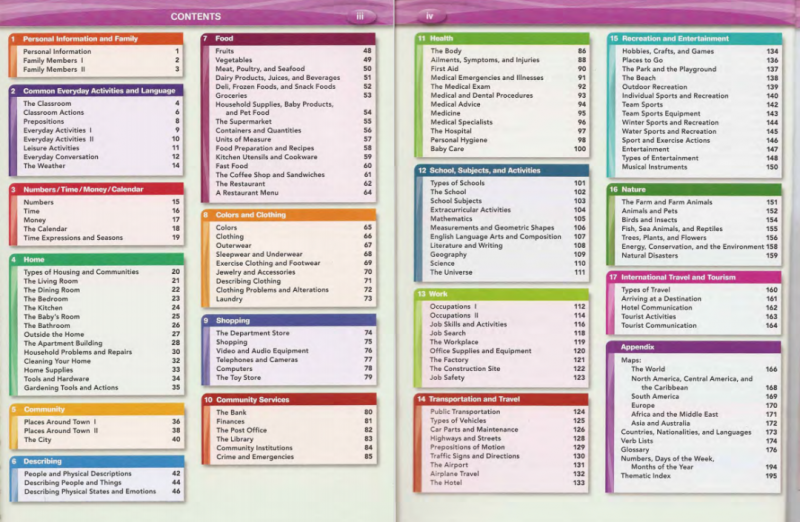Open the Food section header

288,38
